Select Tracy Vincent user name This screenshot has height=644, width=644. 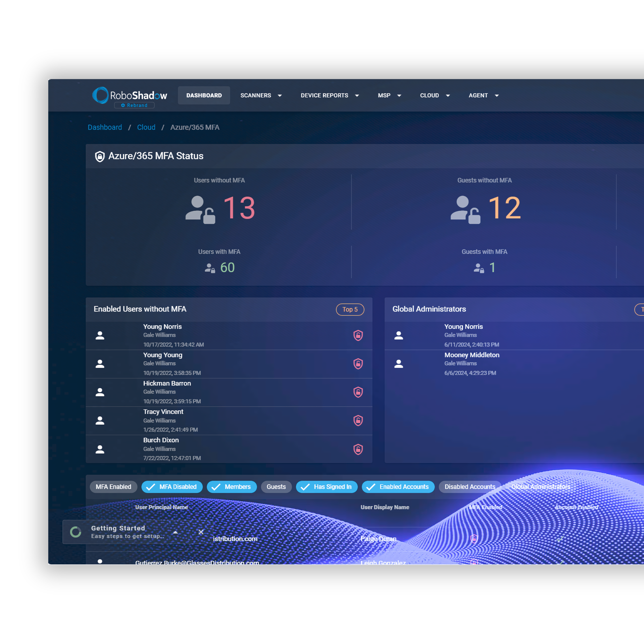pos(163,412)
